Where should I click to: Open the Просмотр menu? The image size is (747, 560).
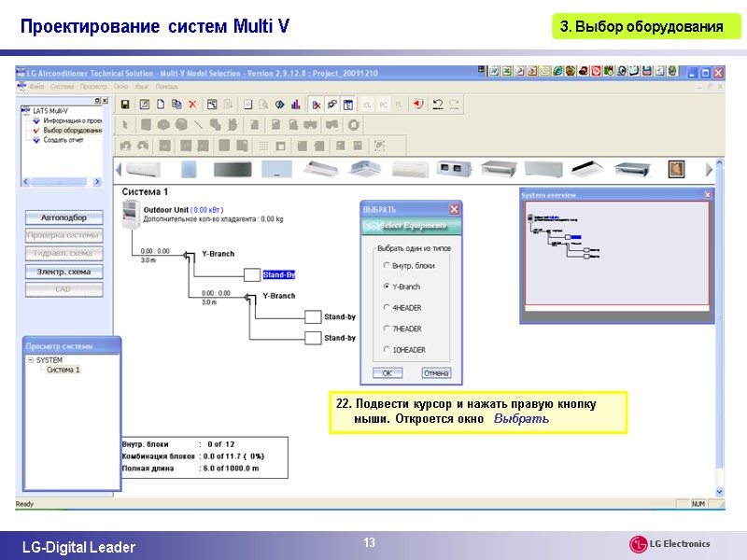[x=93, y=87]
